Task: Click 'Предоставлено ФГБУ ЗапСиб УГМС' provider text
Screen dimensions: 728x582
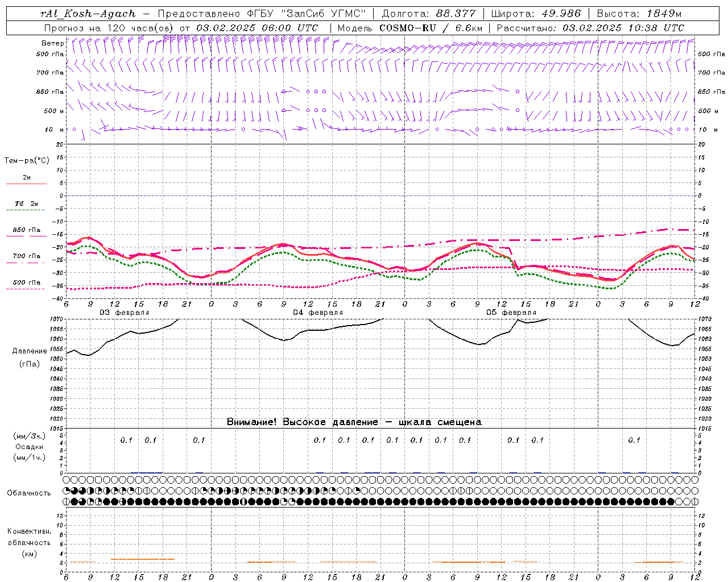Action: coord(261,14)
